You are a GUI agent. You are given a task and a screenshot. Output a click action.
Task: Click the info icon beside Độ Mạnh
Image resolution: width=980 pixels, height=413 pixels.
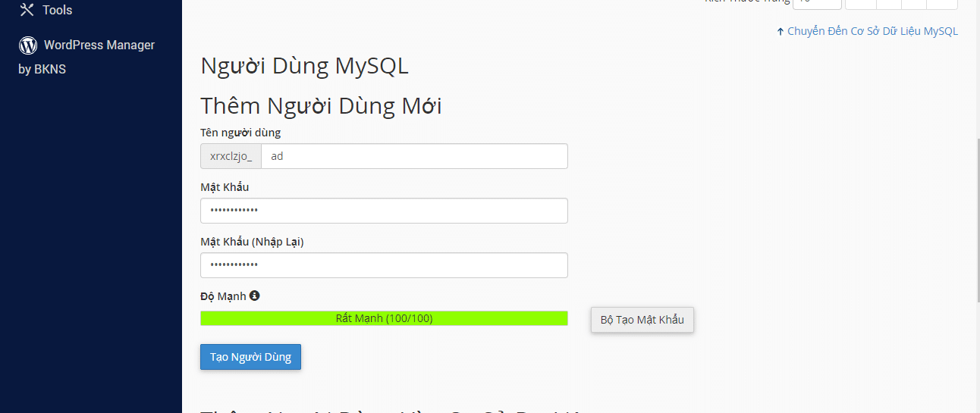pos(255,296)
